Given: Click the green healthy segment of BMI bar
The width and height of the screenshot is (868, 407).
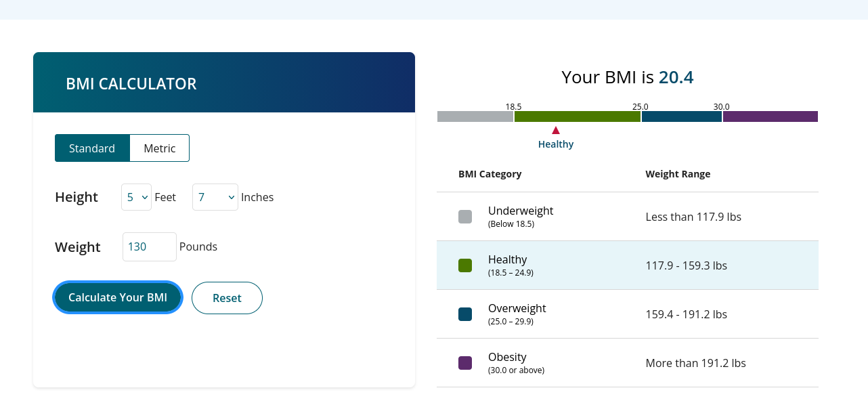Looking at the screenshot, I should tap(578, 116).
